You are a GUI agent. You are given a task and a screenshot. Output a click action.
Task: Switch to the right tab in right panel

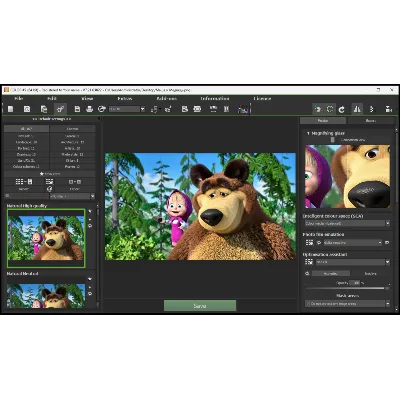click(371, 121)
